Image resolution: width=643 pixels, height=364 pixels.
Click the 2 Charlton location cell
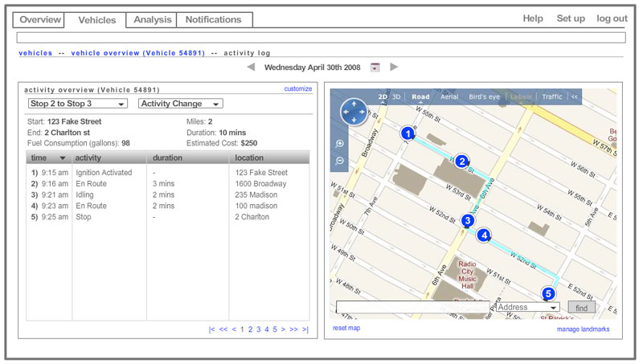[x=252, y=217]
